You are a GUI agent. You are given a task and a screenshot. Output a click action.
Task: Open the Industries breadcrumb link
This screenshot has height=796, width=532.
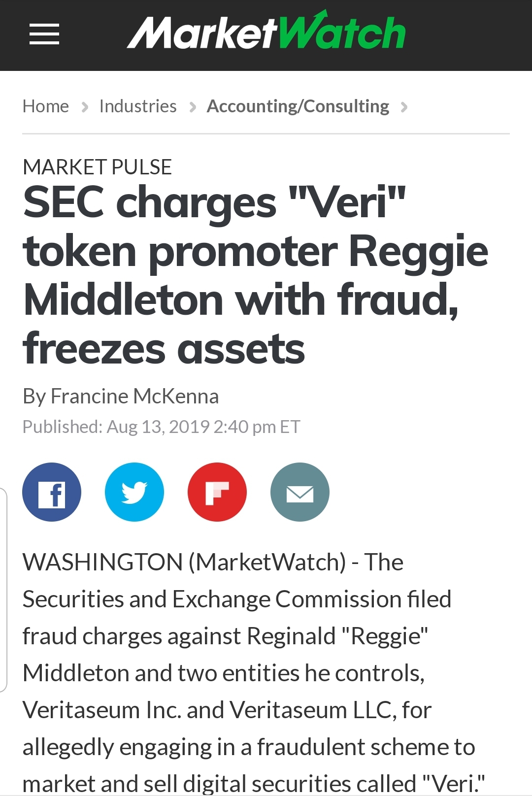(x=138, y=106)
